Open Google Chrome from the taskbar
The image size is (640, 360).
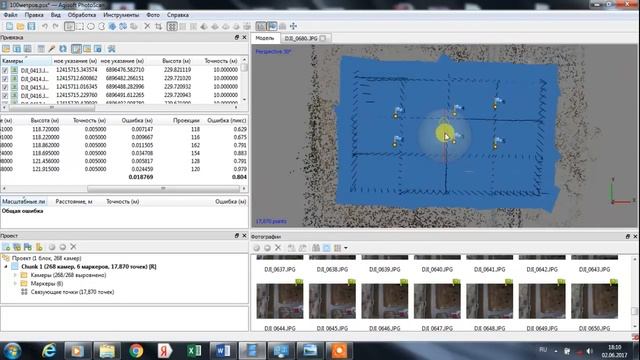click(136, 351)
